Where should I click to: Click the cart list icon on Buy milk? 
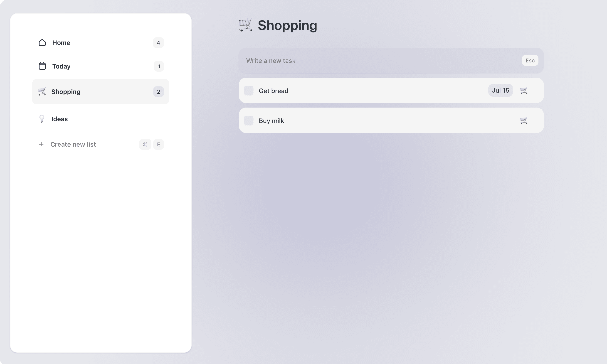pyautogui.click(x=524, y=121)
